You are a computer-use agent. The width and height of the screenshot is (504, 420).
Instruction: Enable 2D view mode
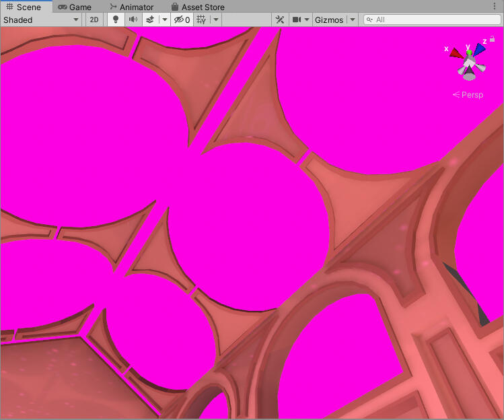click(94, 20)
